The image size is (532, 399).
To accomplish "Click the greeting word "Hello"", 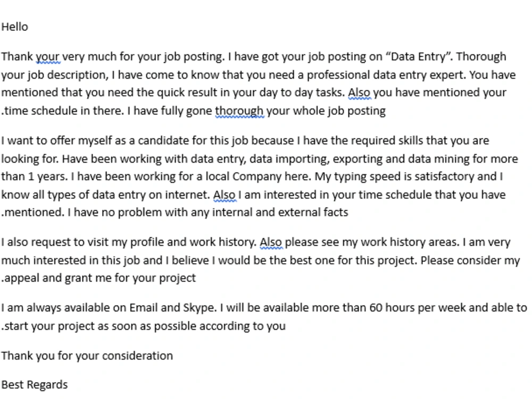I will (14, 27).
